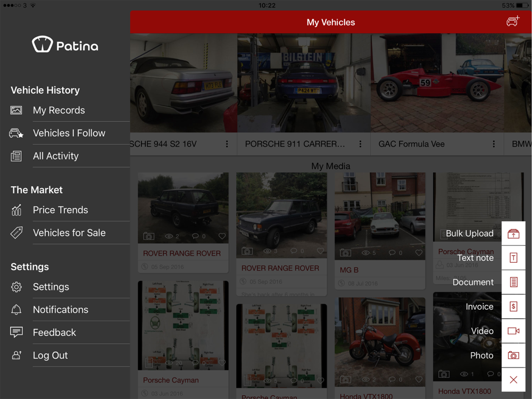Image resolution: width=532 pixels, height=399 pixels.
Task: Close the upload options menu
Action: click(x=513, y=380)
